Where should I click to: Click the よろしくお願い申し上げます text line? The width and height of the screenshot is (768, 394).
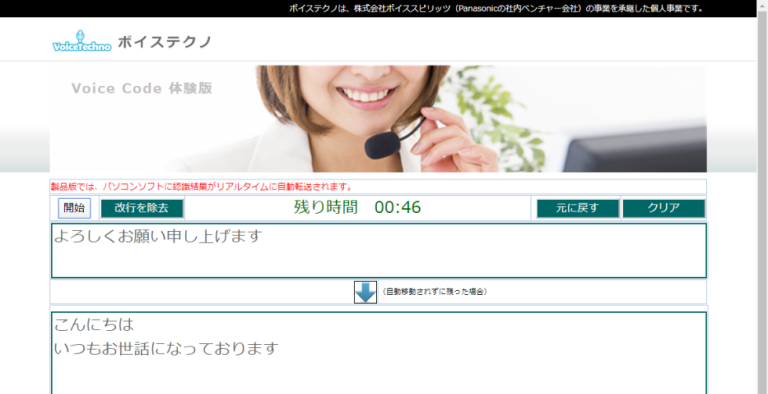158,236
